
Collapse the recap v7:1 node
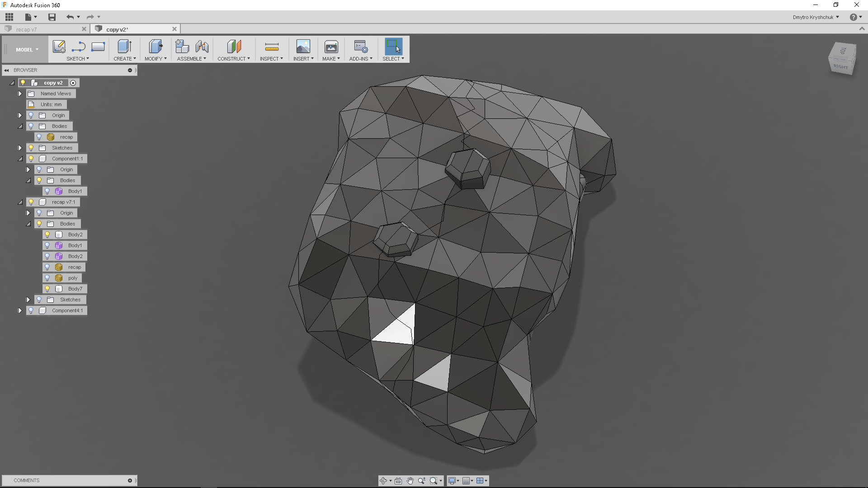(20, 202)
